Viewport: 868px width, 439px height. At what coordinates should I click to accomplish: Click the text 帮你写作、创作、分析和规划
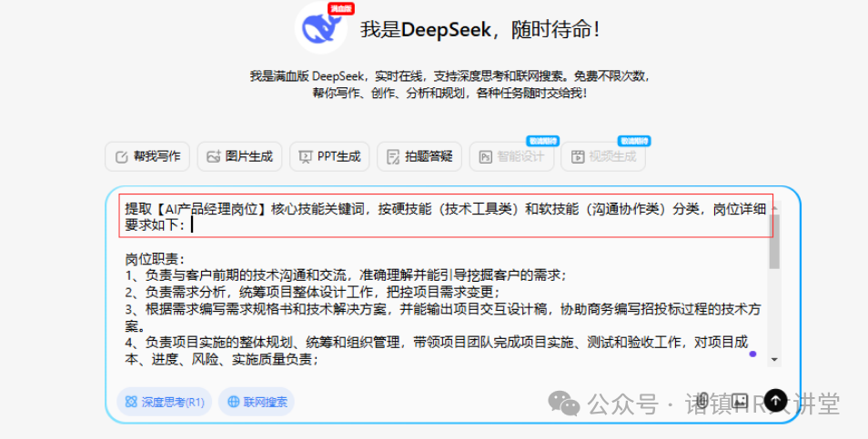[x=449, y=93]
